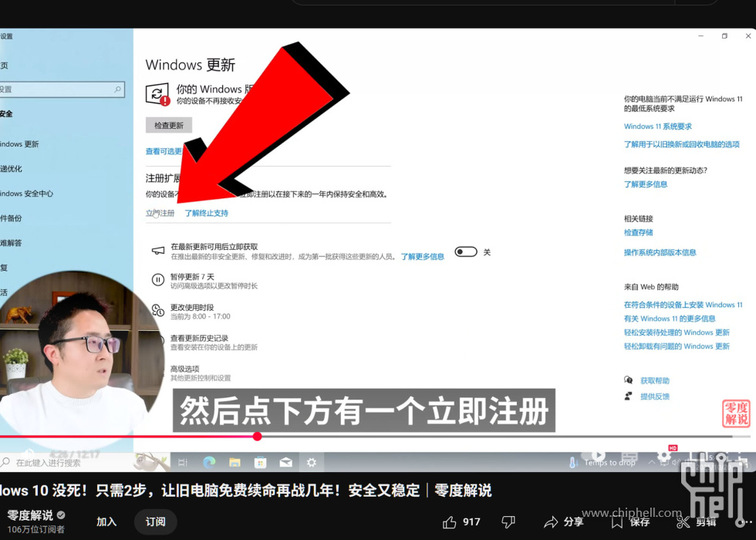Viewport: 756px width, 540px height.
Task: Open the 了解终止支持 link
Action: click(x=206, y=213)
